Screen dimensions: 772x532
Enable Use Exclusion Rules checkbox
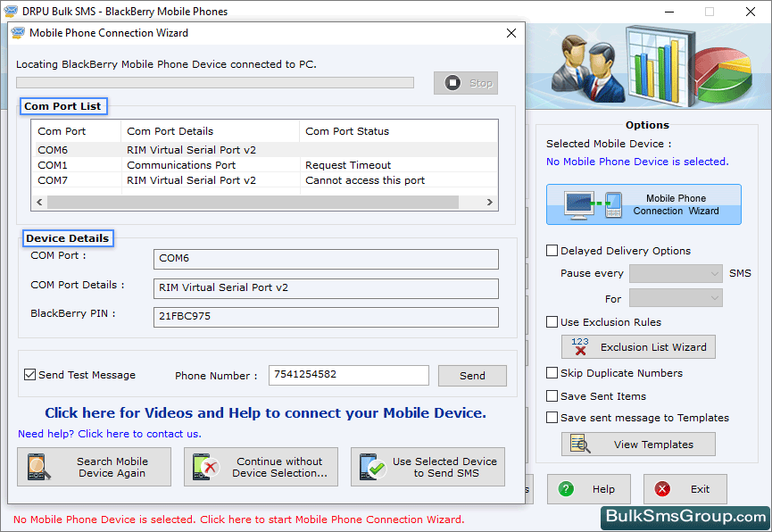coord(552,322)
